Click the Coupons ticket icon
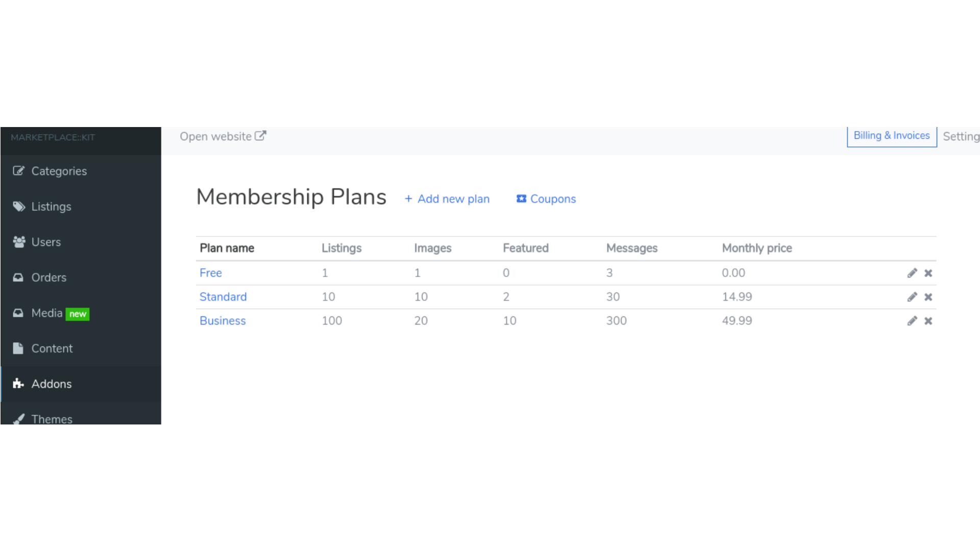The image size is (980, 551). click(x=521, y=198)
